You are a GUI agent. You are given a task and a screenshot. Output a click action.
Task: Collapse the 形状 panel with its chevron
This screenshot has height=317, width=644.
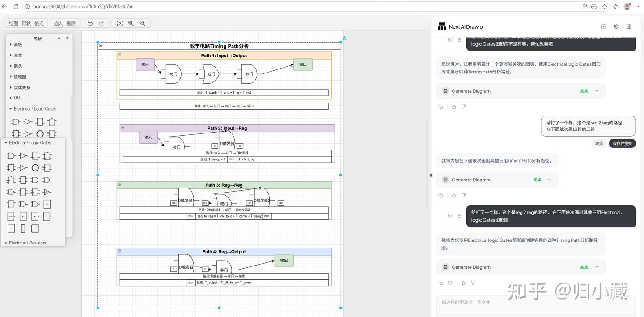59,38
